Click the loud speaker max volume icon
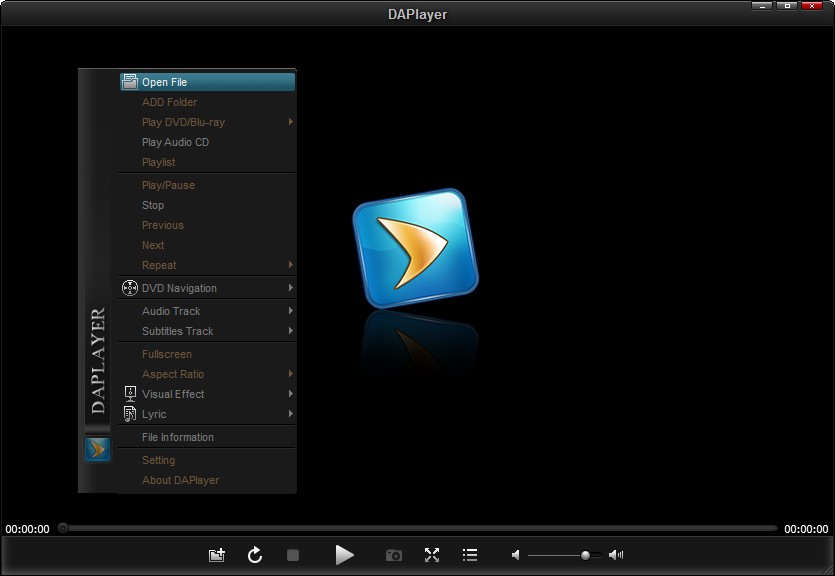 [616, 555]
